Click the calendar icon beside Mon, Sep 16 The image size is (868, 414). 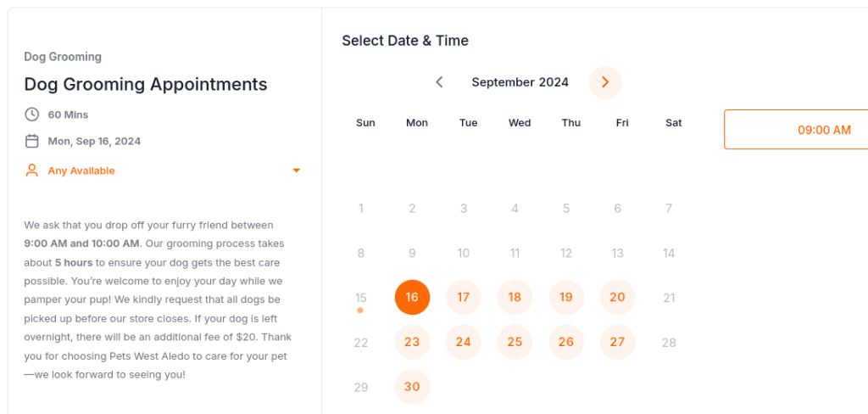click(32, 141)
